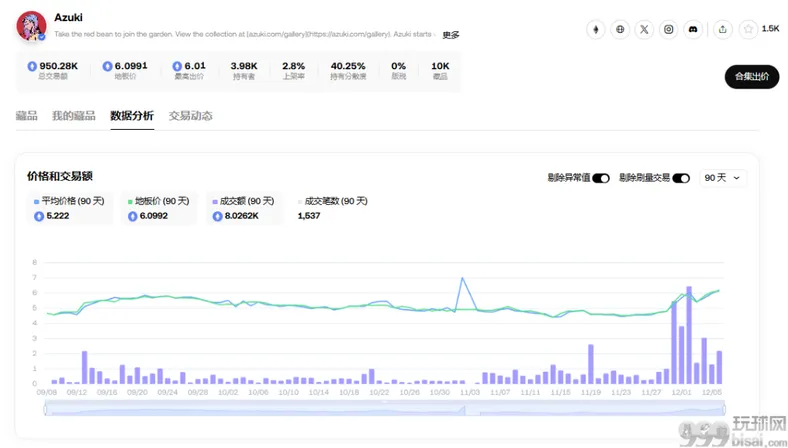Click the 8.0262K volume value
788x448 pixels.
click(241, 216)
